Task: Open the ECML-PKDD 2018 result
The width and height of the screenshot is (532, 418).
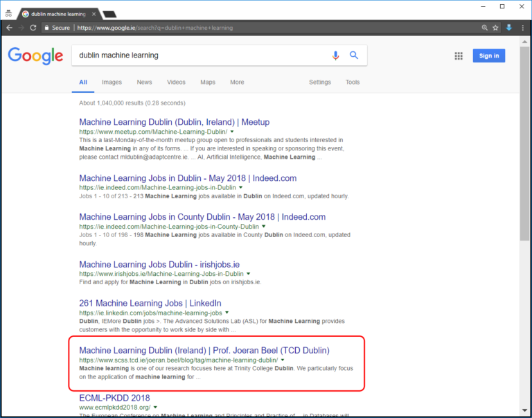Action: tap(114, 398)
